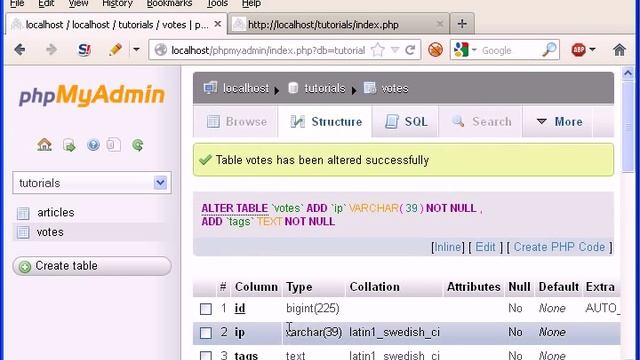Open the tutorials database dropdown
The width and height of the screenshot is (640, 360).
pos(92,182)
